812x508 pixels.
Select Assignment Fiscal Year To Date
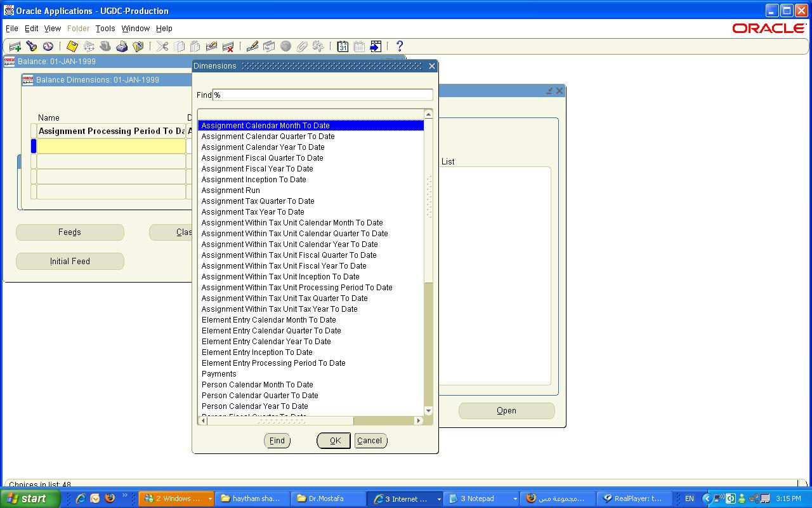click(257, 169)
